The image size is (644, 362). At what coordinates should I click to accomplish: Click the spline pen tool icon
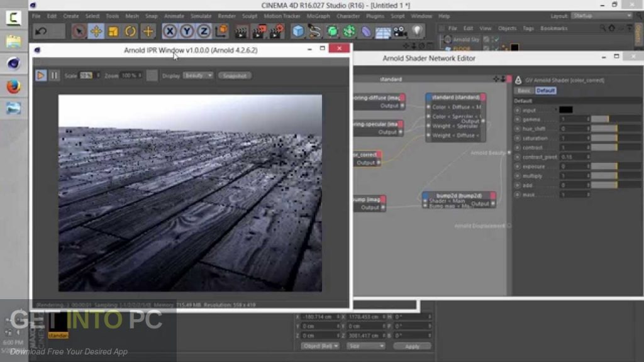[x=315, y=31]
